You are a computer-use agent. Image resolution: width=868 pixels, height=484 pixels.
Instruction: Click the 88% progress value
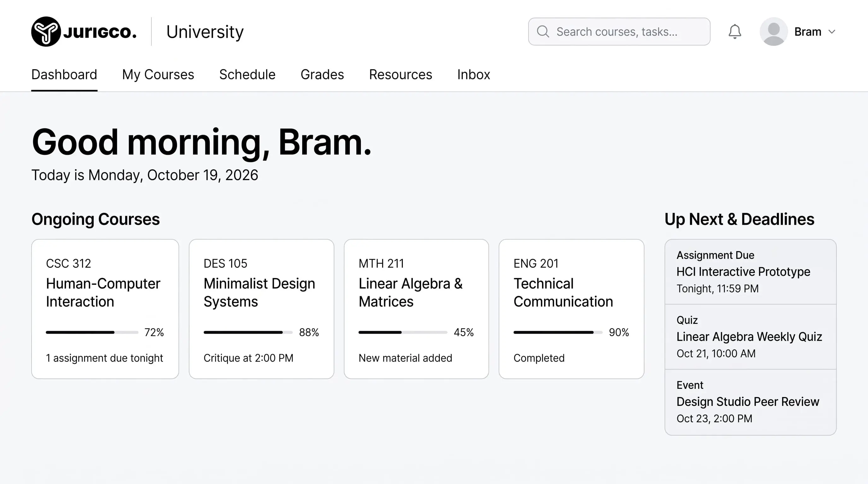pyautogui.click(x=309, y=332)
